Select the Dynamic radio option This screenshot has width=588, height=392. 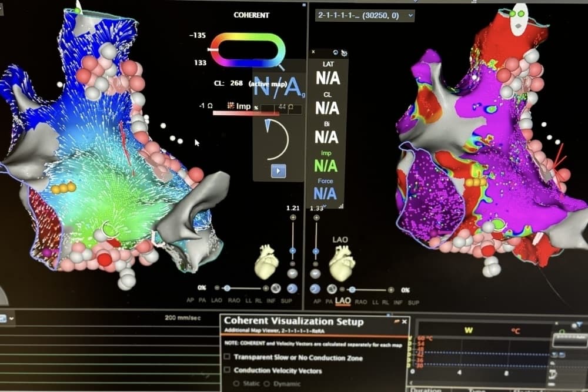click(266, 384)
